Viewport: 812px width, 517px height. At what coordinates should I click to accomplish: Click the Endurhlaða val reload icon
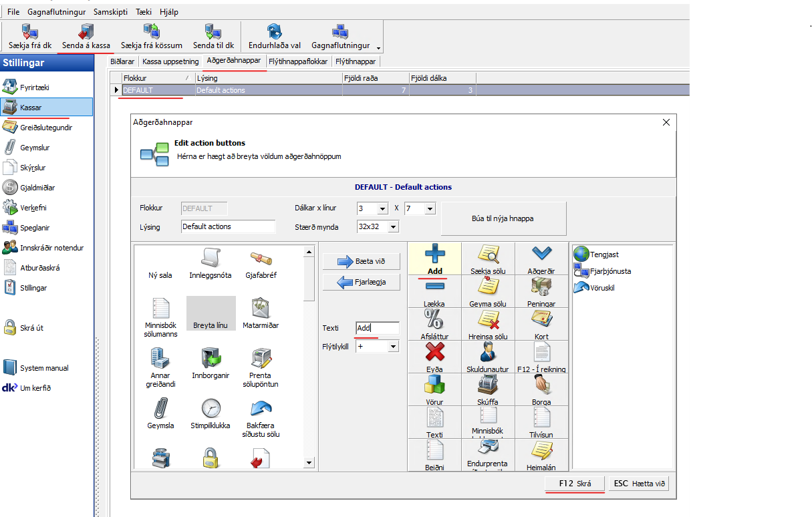(x=274, y=32)
